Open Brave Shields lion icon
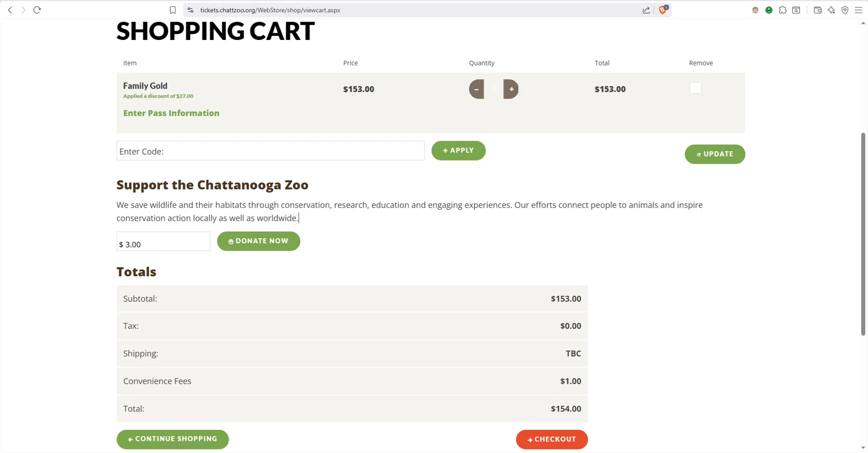This screenshot has height=453, width=868. pyautogui.click(x=663, y=9)
